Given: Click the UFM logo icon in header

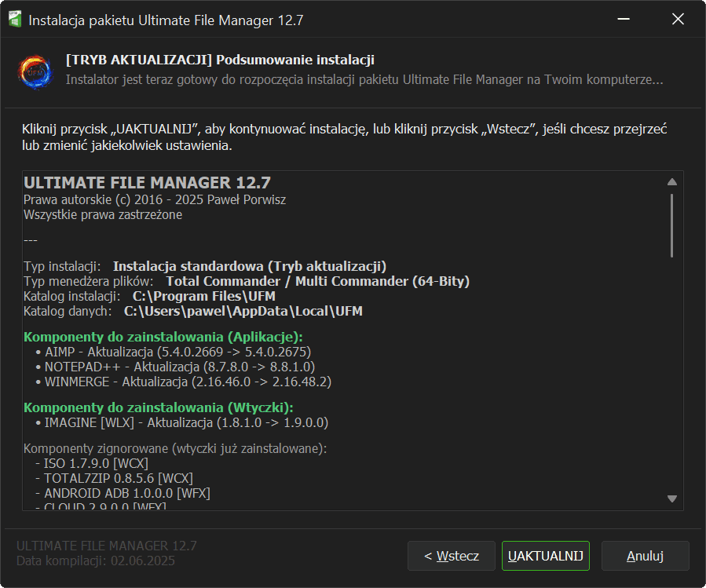Looking at the screenshot, I should pyautogui.click(x=35, y=71).
